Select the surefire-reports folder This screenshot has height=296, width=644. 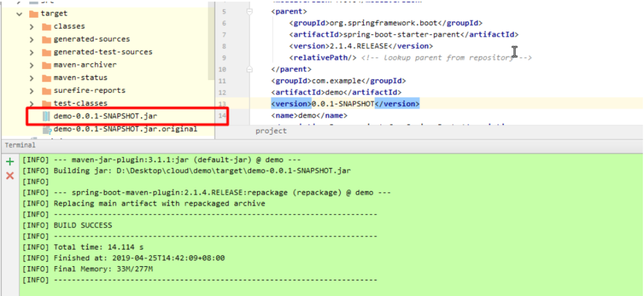point(89,91)
